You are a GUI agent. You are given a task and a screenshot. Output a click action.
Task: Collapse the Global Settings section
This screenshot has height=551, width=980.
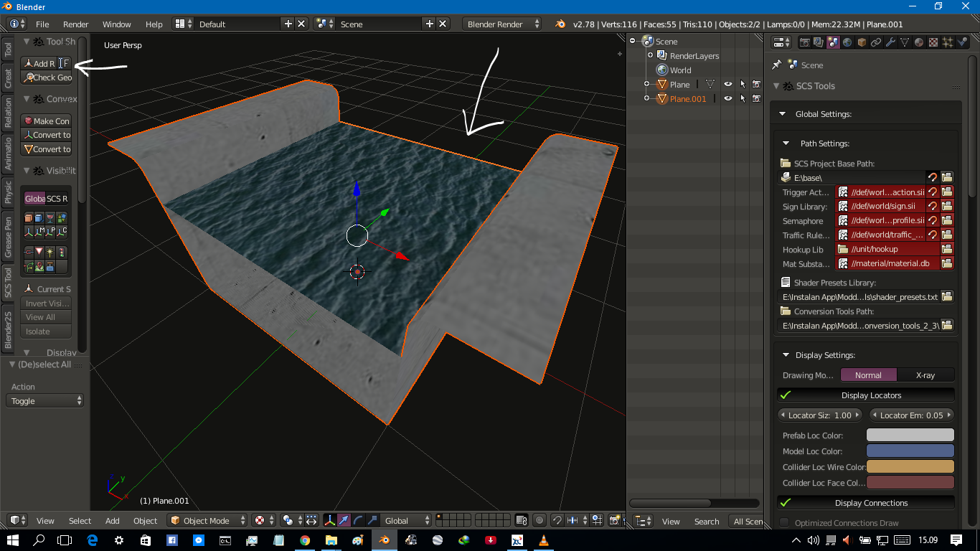click(783, 113)
